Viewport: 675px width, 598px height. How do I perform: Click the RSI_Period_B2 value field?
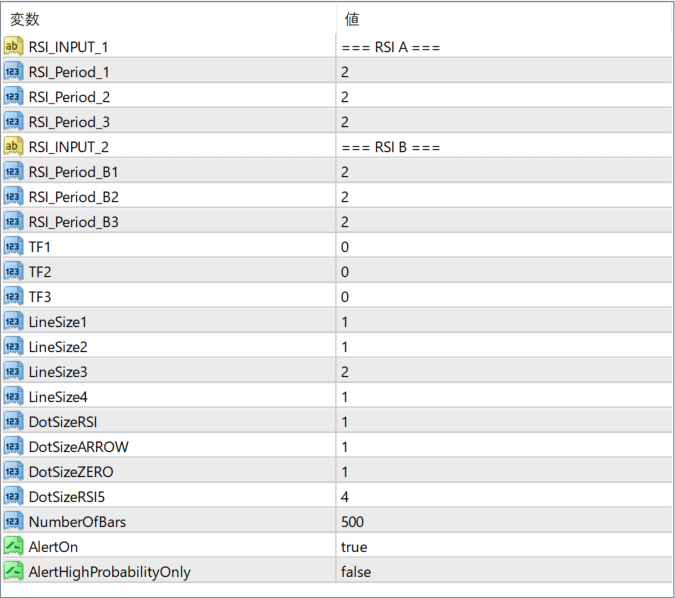(x=345, y=197)
